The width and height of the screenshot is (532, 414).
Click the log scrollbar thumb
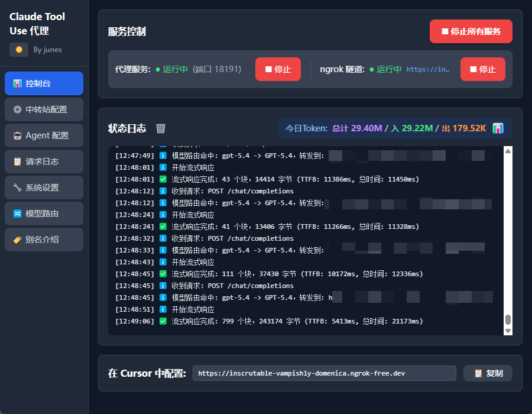click(508, 319)
